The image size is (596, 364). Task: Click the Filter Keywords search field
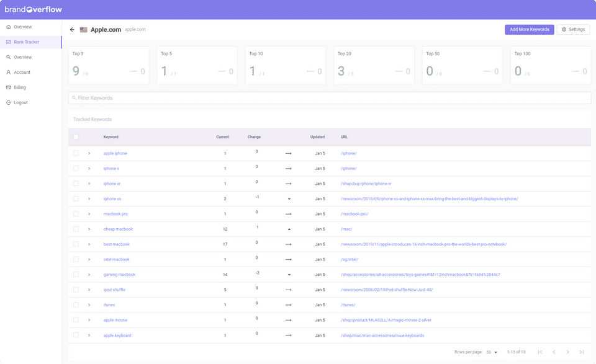tap(330, 98)
